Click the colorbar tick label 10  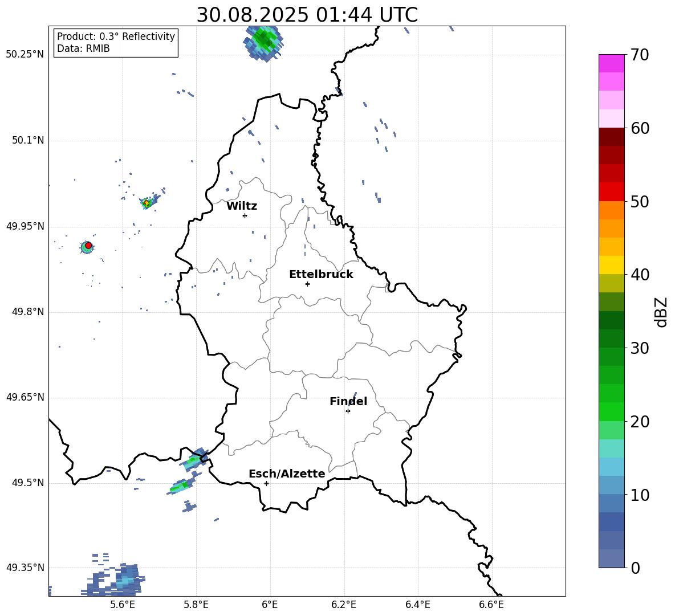point(640,495)
